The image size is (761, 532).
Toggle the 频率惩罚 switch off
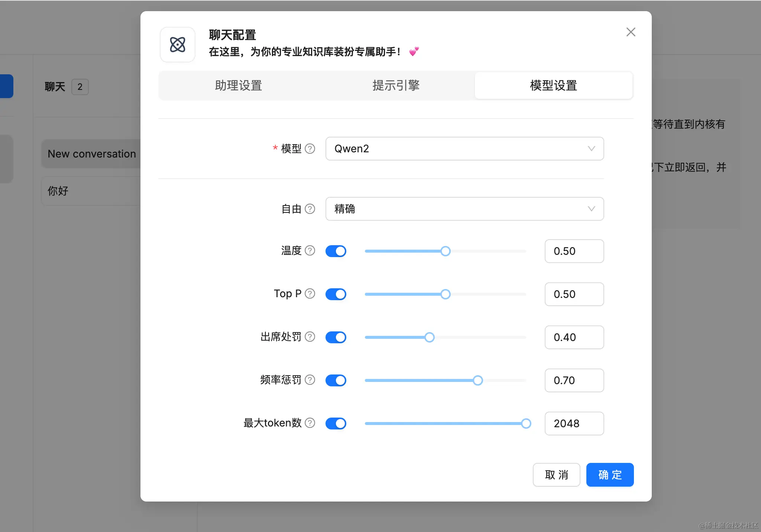click(x=336, y=380)
